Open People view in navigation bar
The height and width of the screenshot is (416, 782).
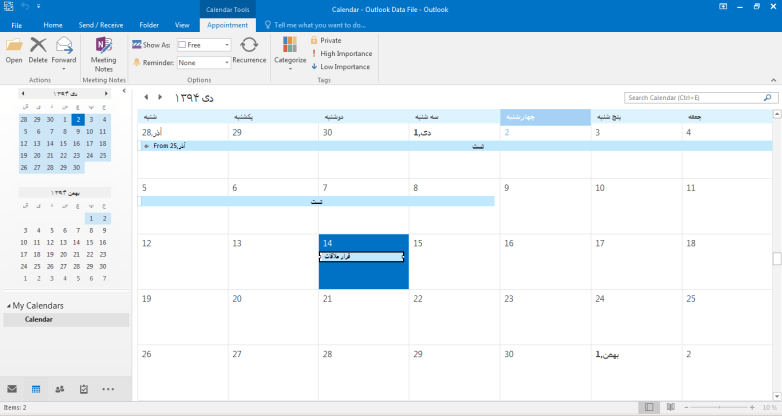tap(60, 388)
